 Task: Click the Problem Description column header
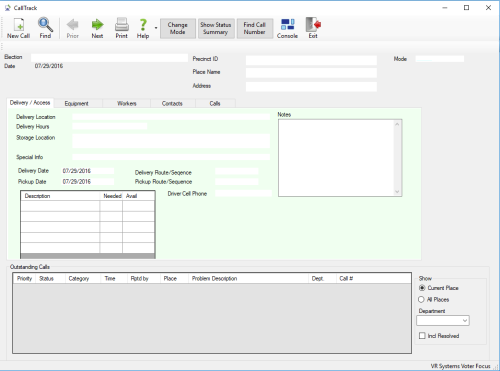[x=248, y=278]
